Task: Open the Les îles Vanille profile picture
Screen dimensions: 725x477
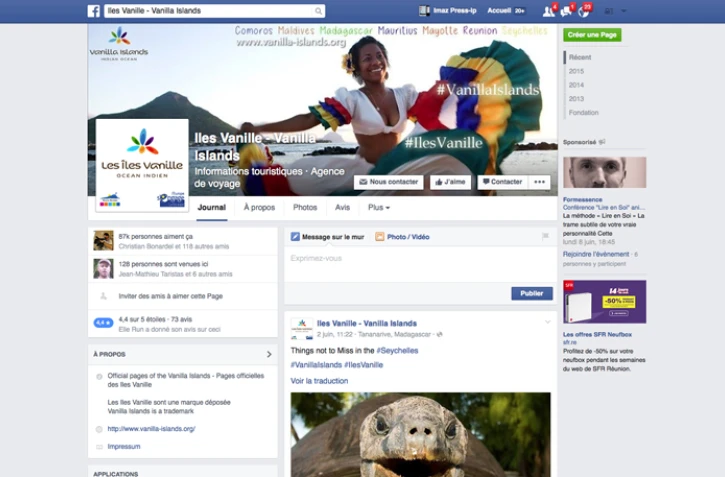Action: (x=142, y=165)
